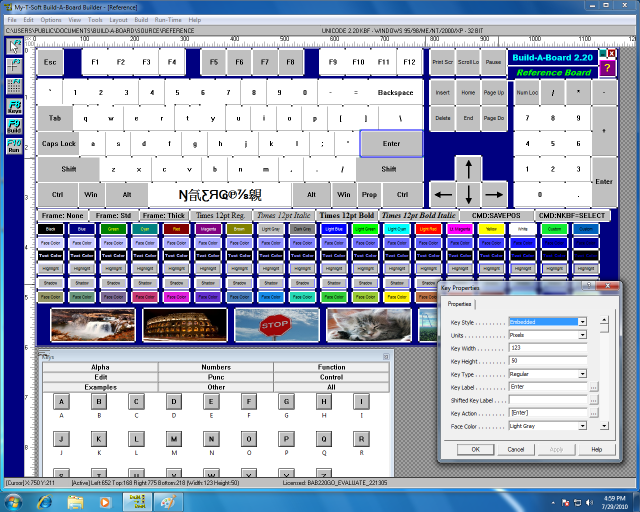Select the F2 pointer selection tool
The image size is (640, 512).
[14, 46]
